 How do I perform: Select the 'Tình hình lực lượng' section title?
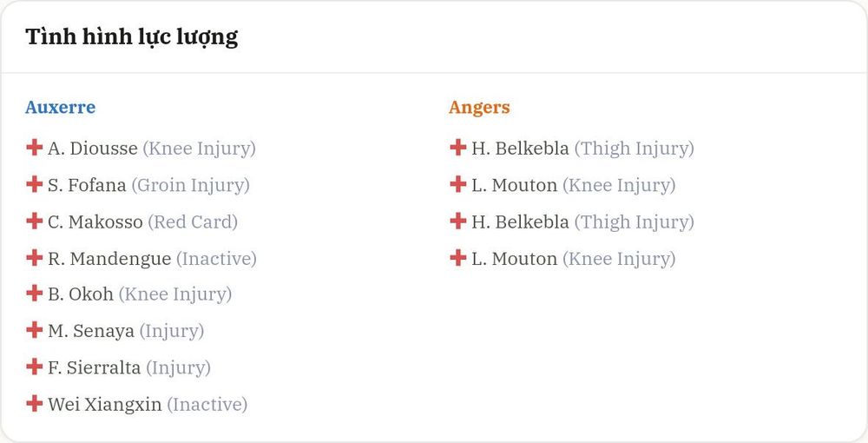pyautogui.click(x=132, y=37)
